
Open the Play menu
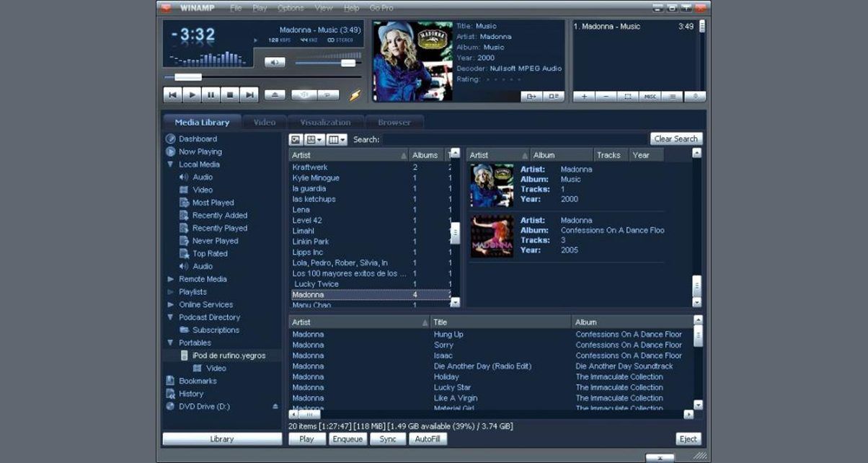(x=260, y=8)
